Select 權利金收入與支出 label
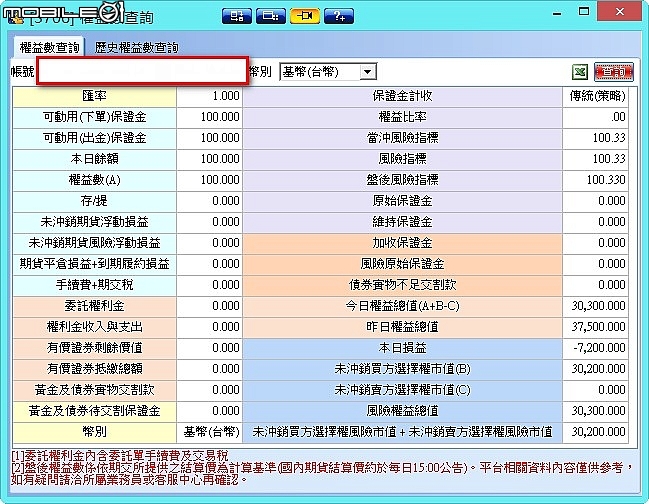 [95, 327]
